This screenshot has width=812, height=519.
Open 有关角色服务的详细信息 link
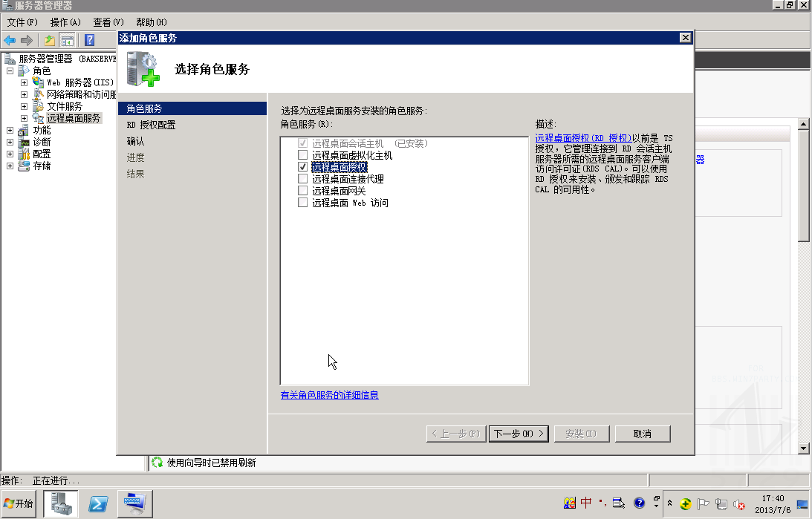tap(329, 395)
